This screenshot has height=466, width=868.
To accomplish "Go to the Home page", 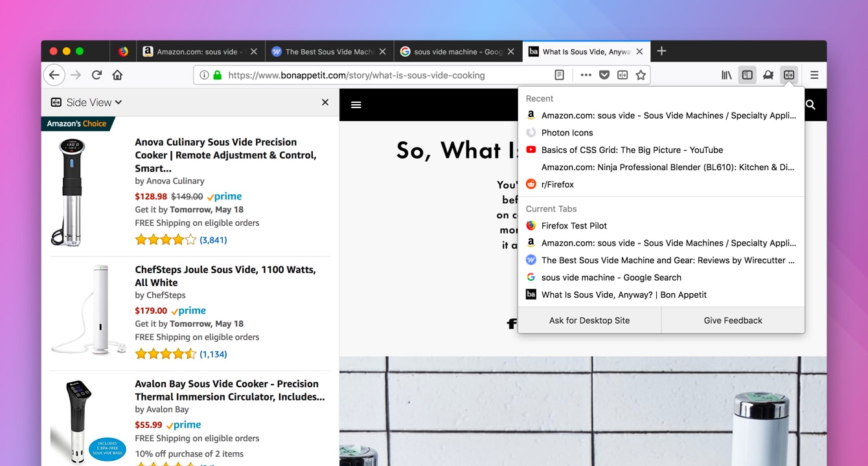I will tap(117, 75).
